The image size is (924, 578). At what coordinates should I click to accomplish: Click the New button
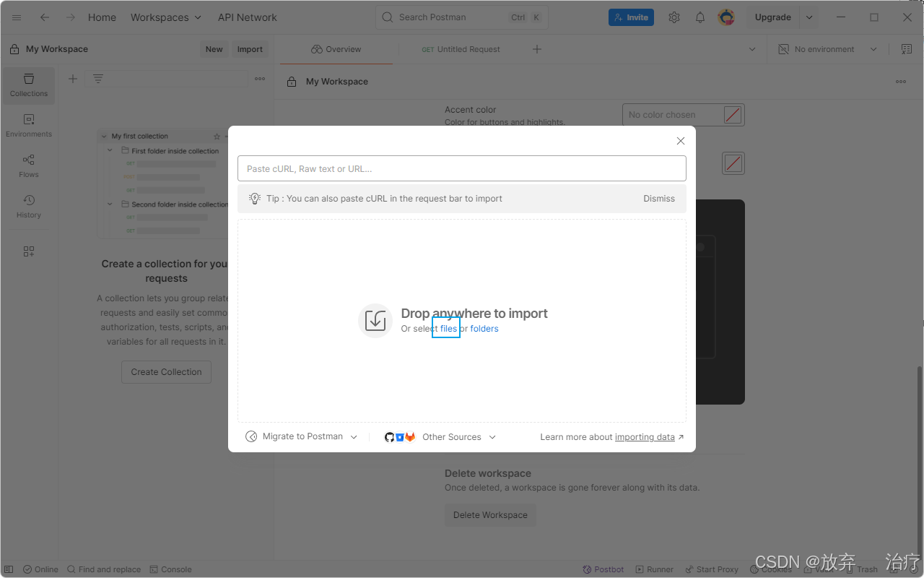coord(214,49)
